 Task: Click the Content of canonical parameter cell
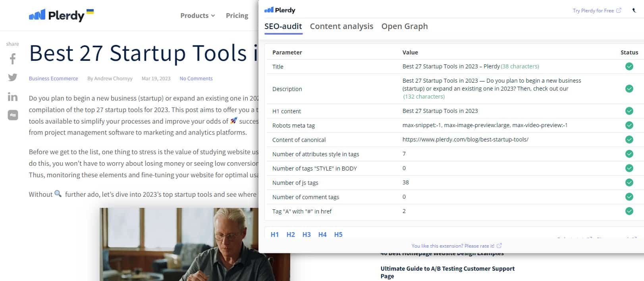click(x=299, y=140)
